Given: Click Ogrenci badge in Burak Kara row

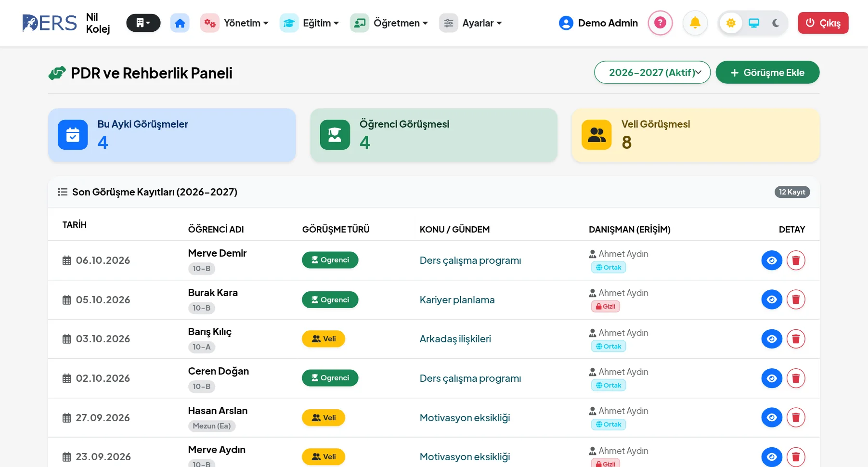Looking at the screenshot, I should pyautogui.click(x=330, y=299).
